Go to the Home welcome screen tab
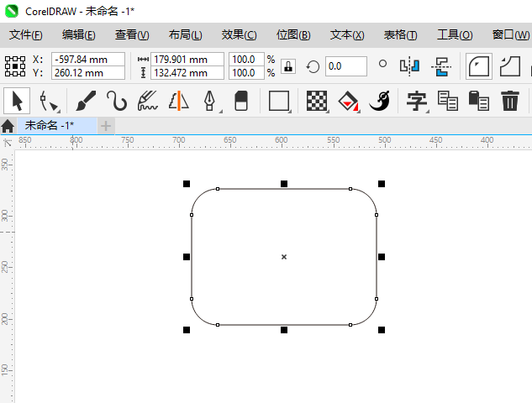 tap(8, 126)
